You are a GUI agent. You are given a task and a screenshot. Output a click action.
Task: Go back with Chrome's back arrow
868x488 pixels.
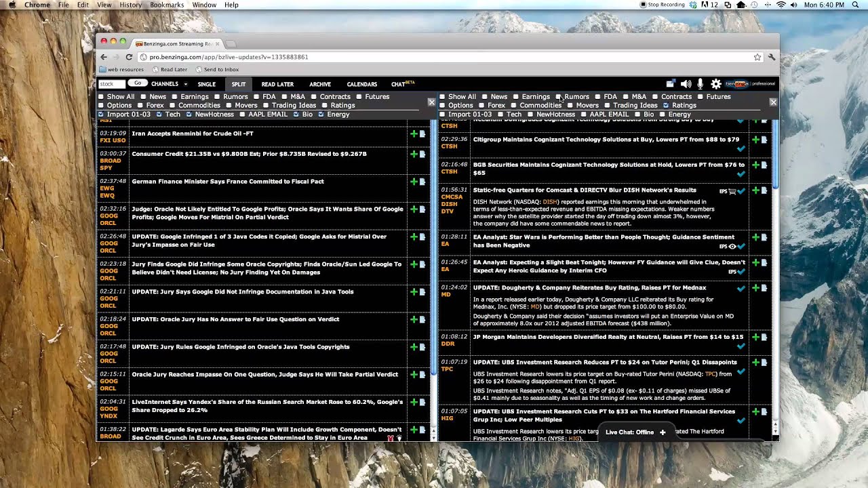click(x=104, y=58)
